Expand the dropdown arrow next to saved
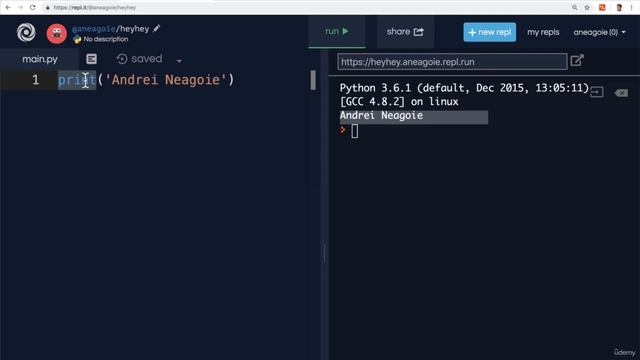The width and height of the screenshot is (640, 360). (x=179, y=61)
